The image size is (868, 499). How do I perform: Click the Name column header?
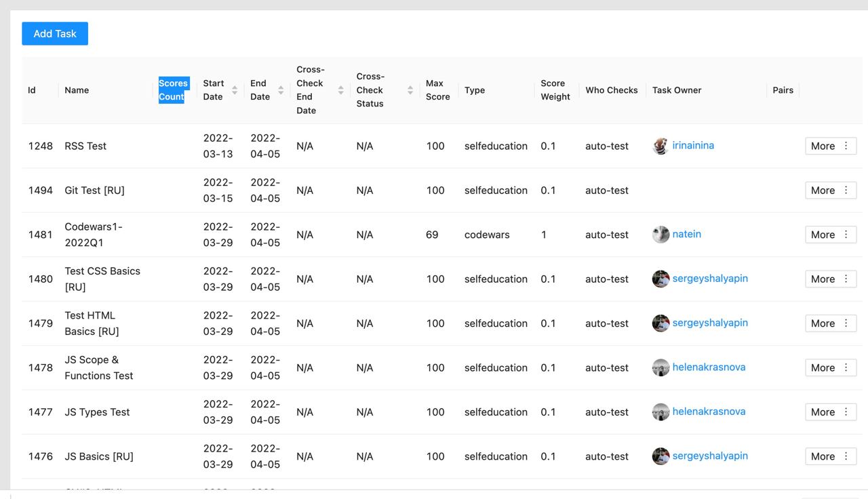click(77, 89)
